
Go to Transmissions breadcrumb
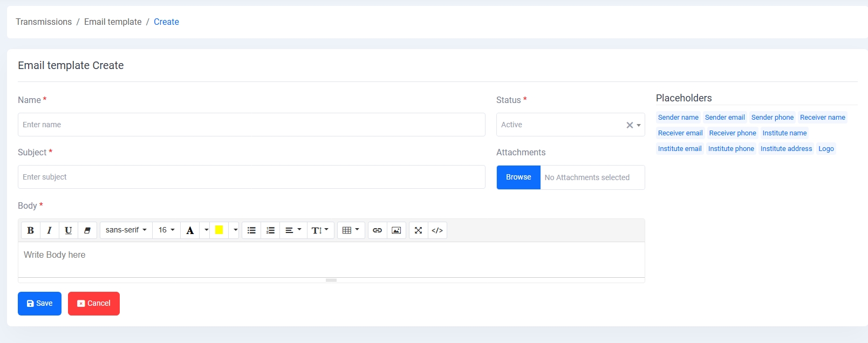(44, 22)
